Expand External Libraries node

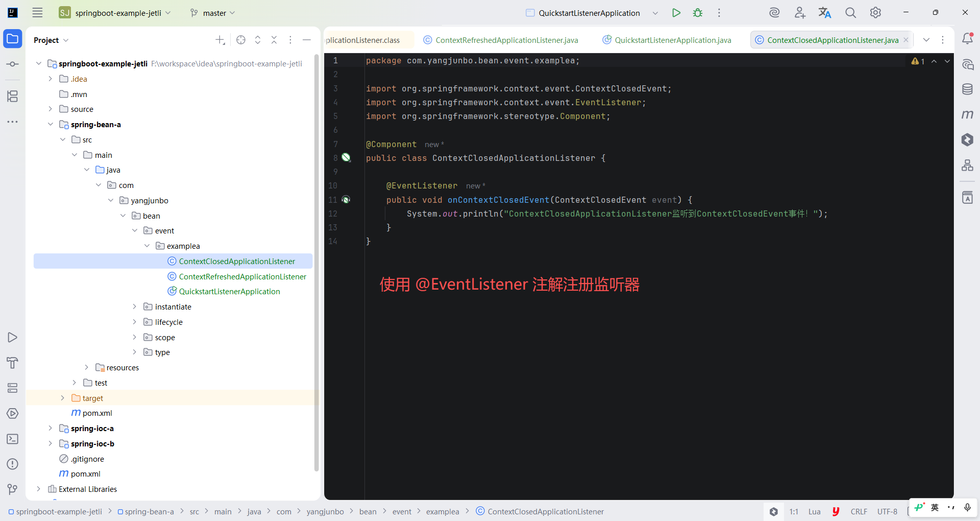point(38,489)
